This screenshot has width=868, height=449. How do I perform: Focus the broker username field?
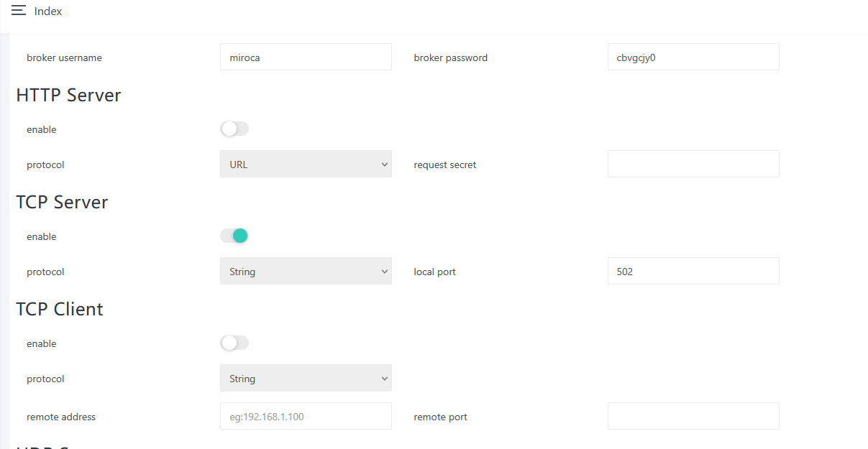306,57
